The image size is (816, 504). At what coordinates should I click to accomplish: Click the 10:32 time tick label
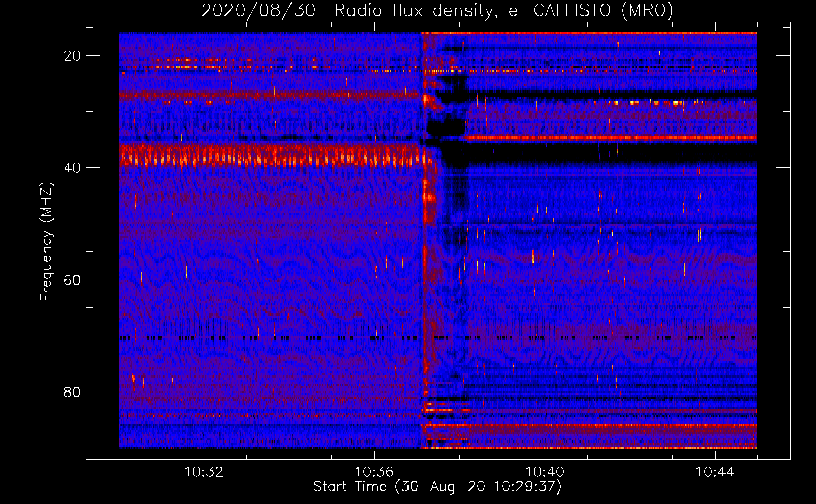[x=204, y=472]
